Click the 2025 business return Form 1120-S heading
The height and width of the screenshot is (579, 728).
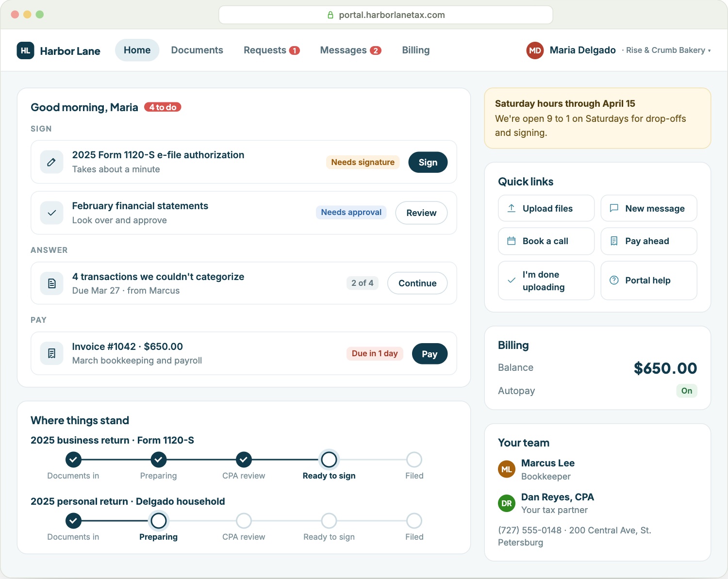pyautogui.click(x=112, y=440)
